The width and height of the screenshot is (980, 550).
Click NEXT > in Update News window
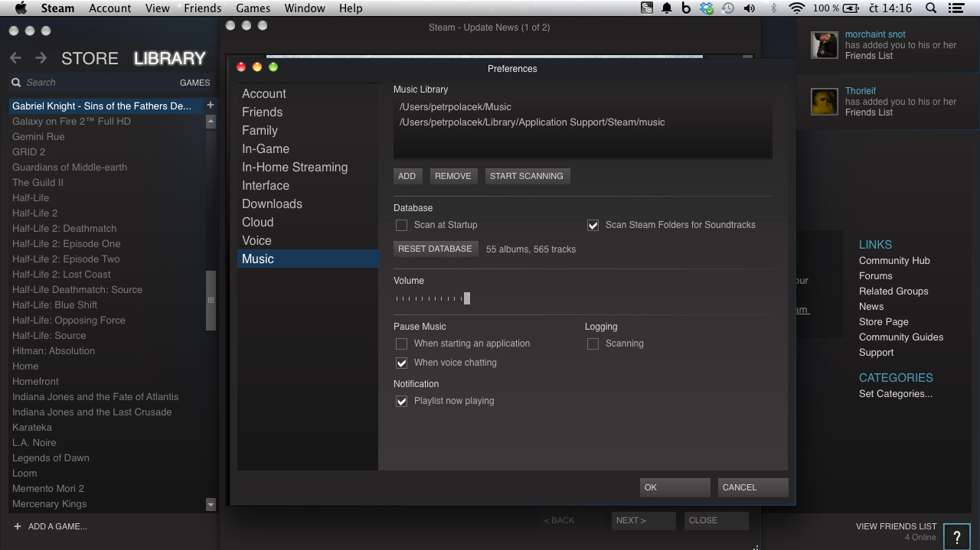coord(643,520)
